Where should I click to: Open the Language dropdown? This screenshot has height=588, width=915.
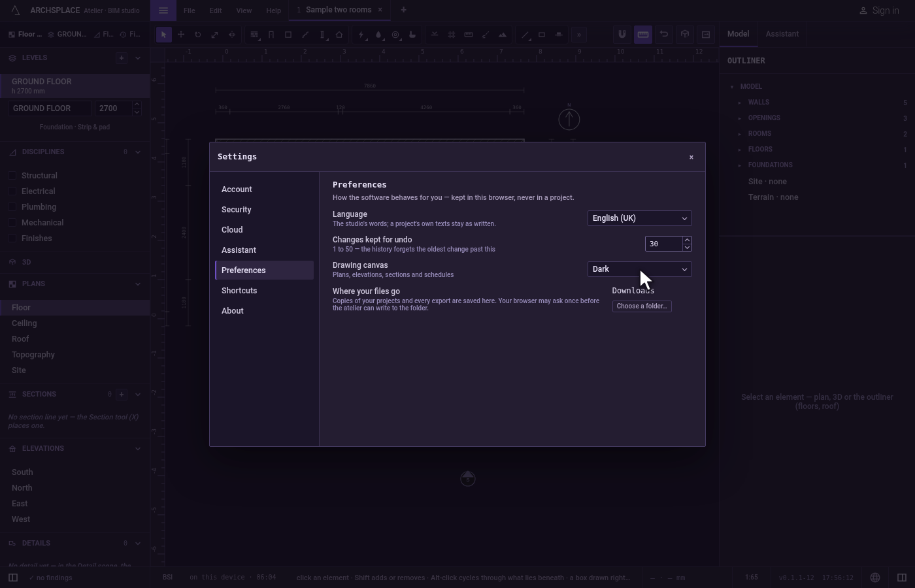pyautogui.click(x=640, y=218)
